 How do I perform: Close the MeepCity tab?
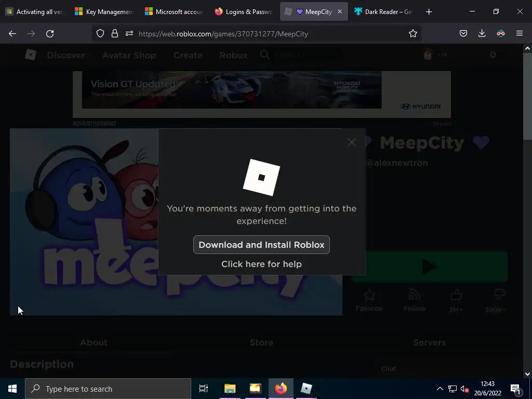tap(340, 12)
